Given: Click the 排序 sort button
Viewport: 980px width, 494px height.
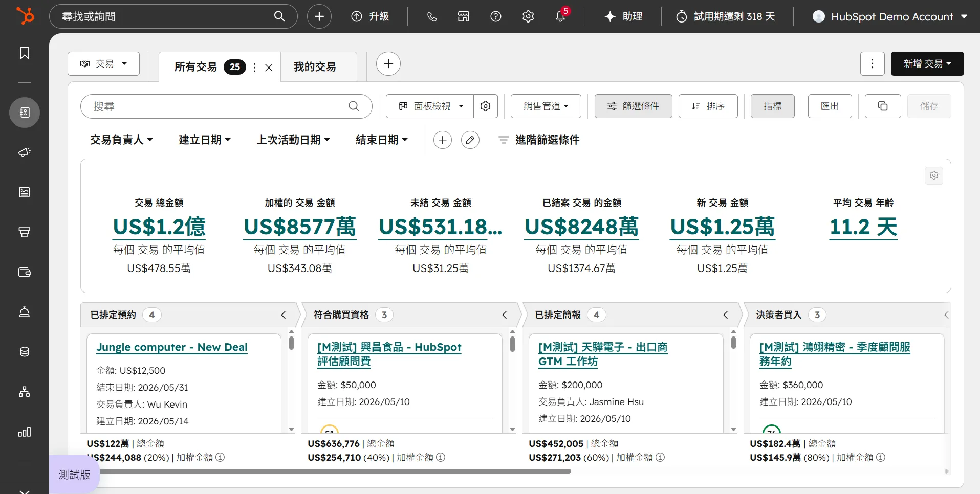Looking at the screenshot, I should coord(708,106).
